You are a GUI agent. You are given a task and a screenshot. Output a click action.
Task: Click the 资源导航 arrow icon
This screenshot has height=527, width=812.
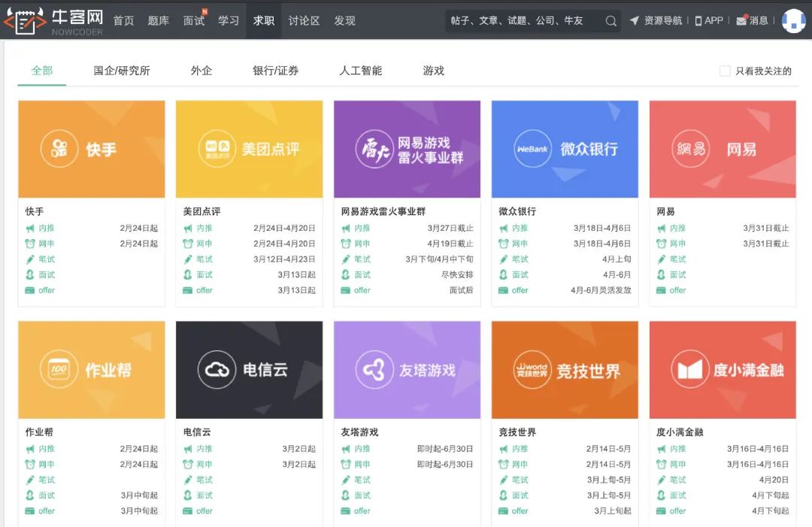[x=634, y=20]
